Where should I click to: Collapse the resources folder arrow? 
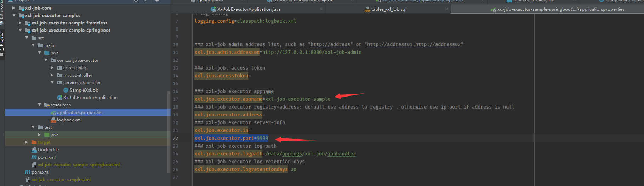[x=39, y=105]
